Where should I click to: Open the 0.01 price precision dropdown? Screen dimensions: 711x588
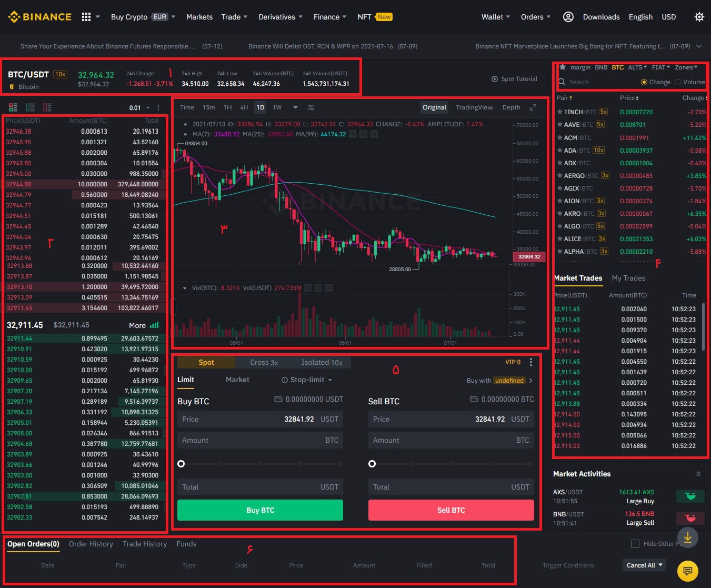click(x=139, y=107)
